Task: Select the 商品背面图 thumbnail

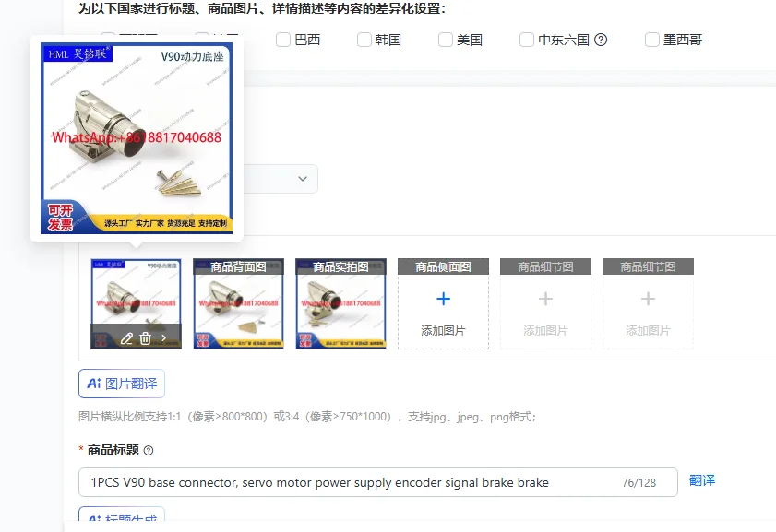Action: [x=239, y=303]
